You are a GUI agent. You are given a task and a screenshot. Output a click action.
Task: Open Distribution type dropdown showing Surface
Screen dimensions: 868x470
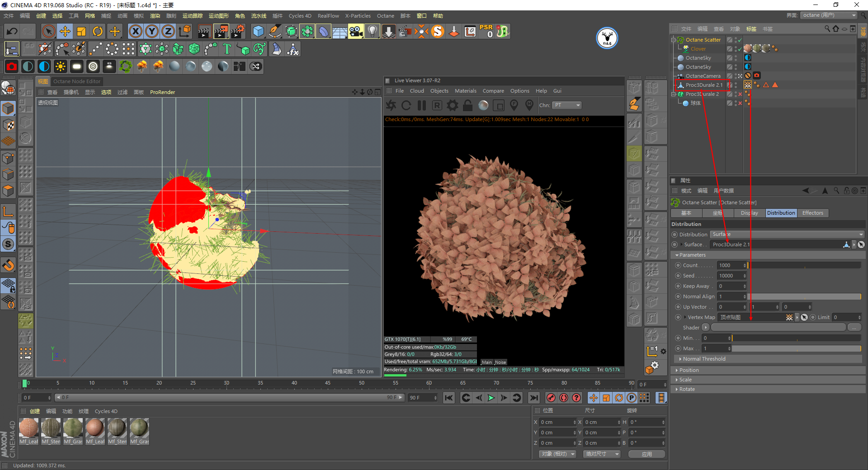click(x=788, y=234)
